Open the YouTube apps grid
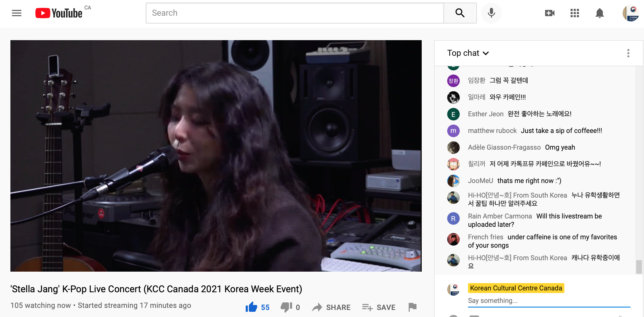Image resolution: width=644 pixels, height=317 pixels. (574, 13)
